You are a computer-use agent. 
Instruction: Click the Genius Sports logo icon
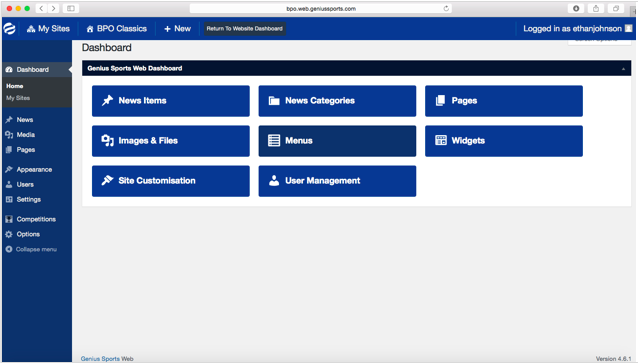coord(9,28)
